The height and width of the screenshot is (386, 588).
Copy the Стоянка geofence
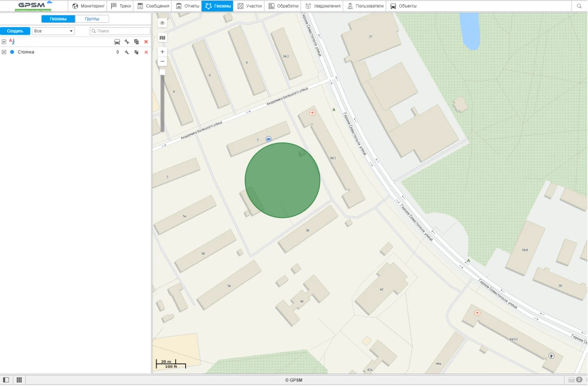(x=136, y=52)
